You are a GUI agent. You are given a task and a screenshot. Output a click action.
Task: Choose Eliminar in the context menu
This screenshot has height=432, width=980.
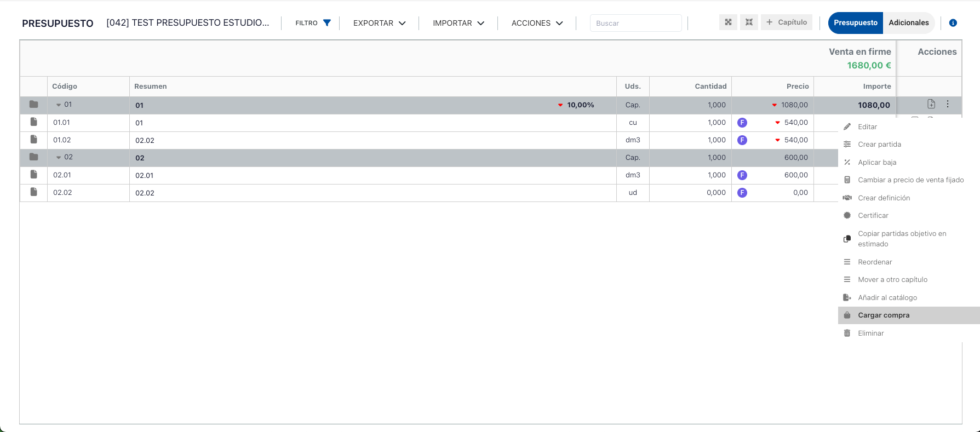click(870, 333)
